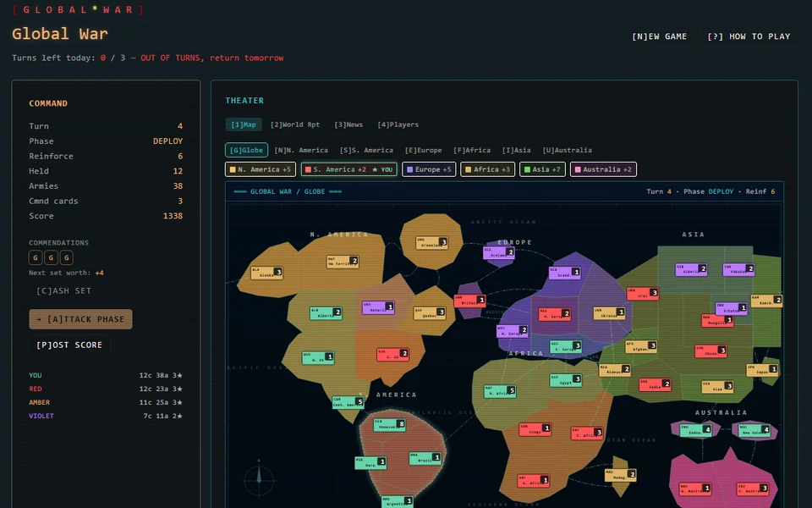Viewport: 812px width, 508px height.
Task: Select the New Guinea territory marker
Action: 754,430
